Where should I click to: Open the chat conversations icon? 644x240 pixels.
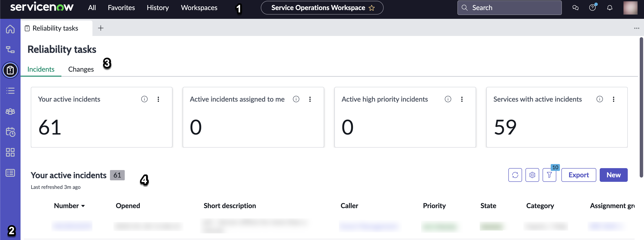[x=575, y=8]
